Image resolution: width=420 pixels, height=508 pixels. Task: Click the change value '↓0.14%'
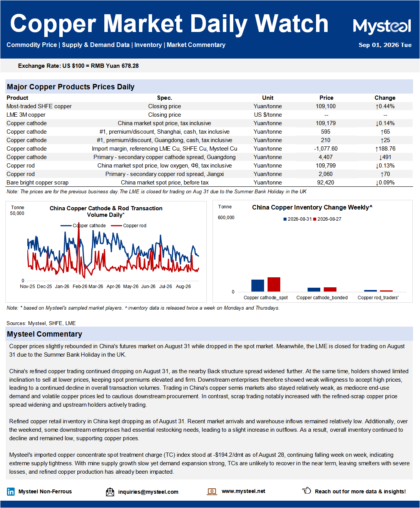point(385,123)
